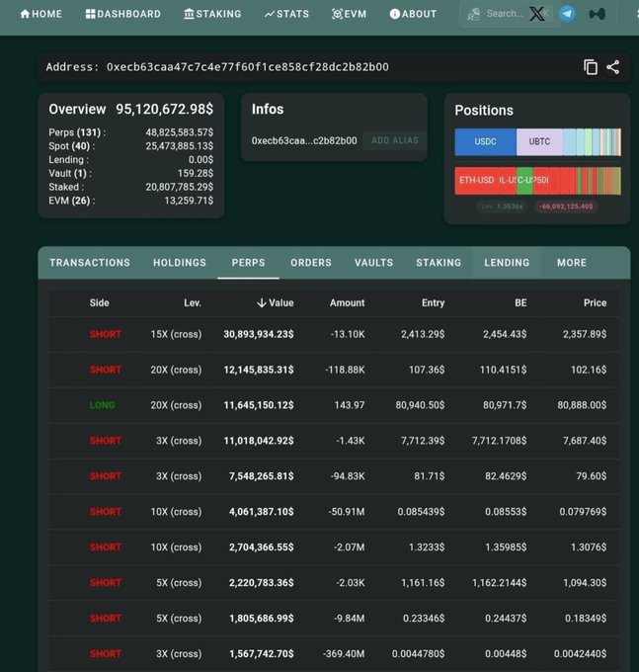The height and width of the screenshot is (672, 639).
Task: Click the value 12,145,835.31$ cell
Action: pos(259,370)
